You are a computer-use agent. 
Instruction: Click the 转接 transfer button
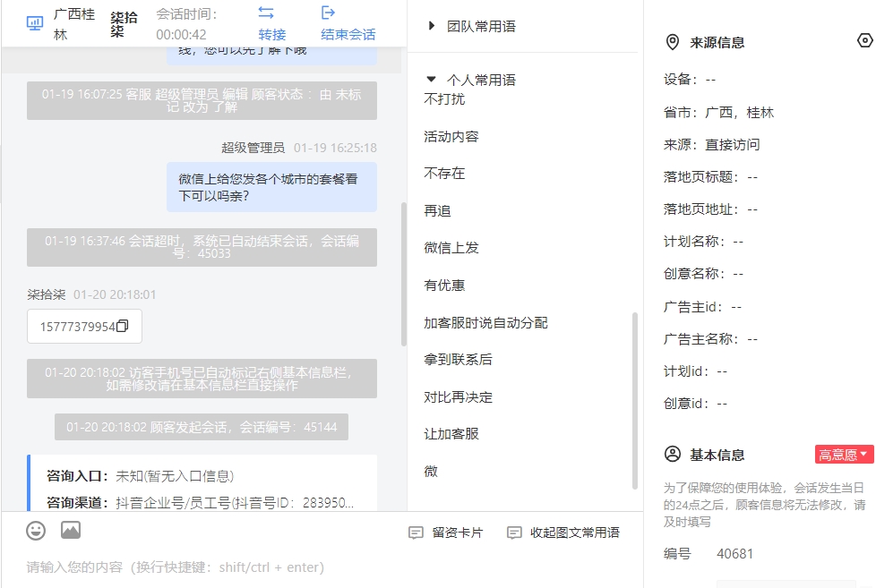(272, 23)
